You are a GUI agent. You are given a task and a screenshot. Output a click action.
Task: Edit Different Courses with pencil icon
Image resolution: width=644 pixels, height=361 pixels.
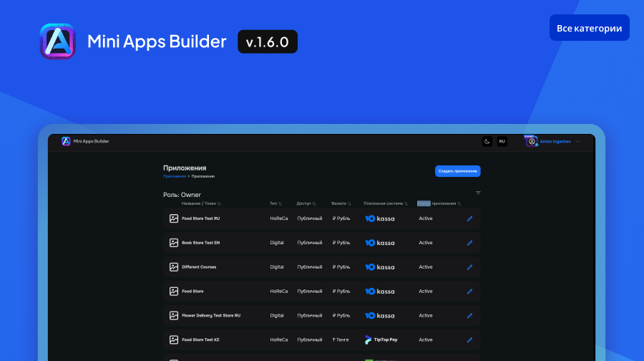click(x=469, y=267)
